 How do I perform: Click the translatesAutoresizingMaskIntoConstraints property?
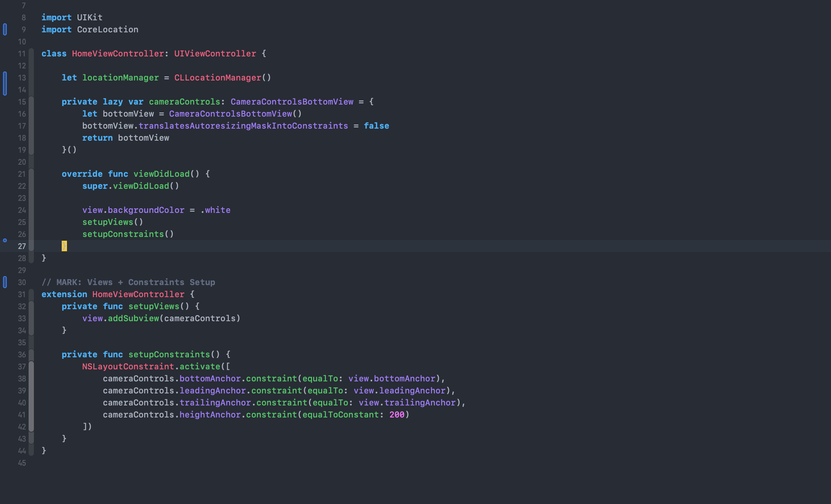(x=243, y=126)
